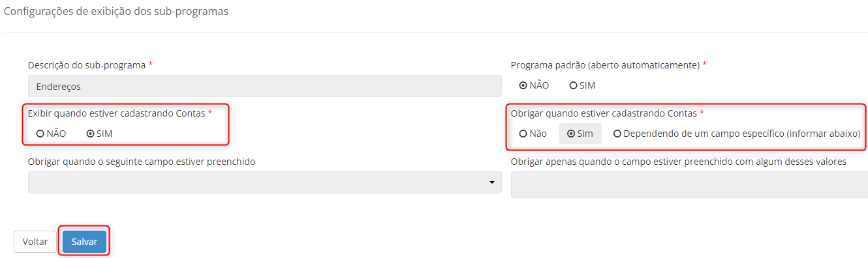Click the Exibir quando estiver cadastrando Contas label
Screen dimensions: 868x258
120,113
